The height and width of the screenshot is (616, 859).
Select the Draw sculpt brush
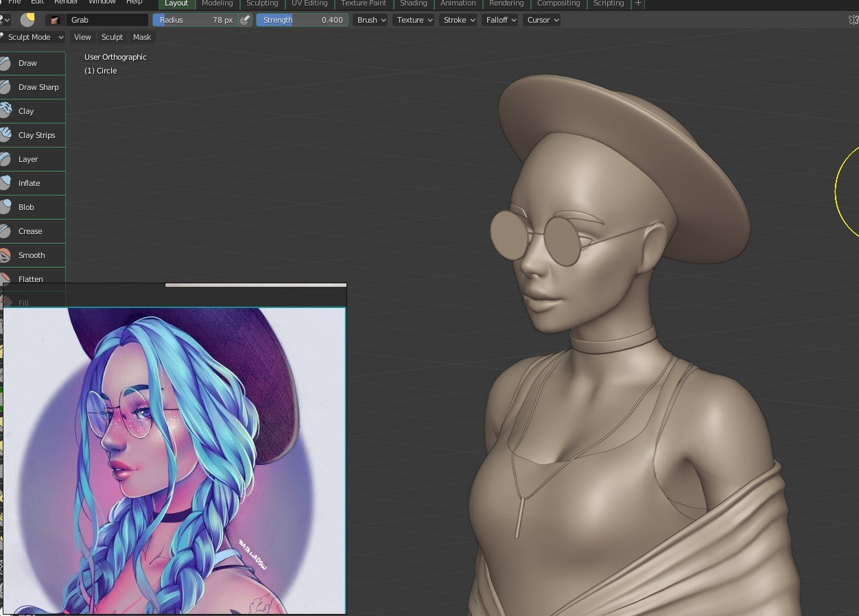pyautogui.click(x=32, y=63)
